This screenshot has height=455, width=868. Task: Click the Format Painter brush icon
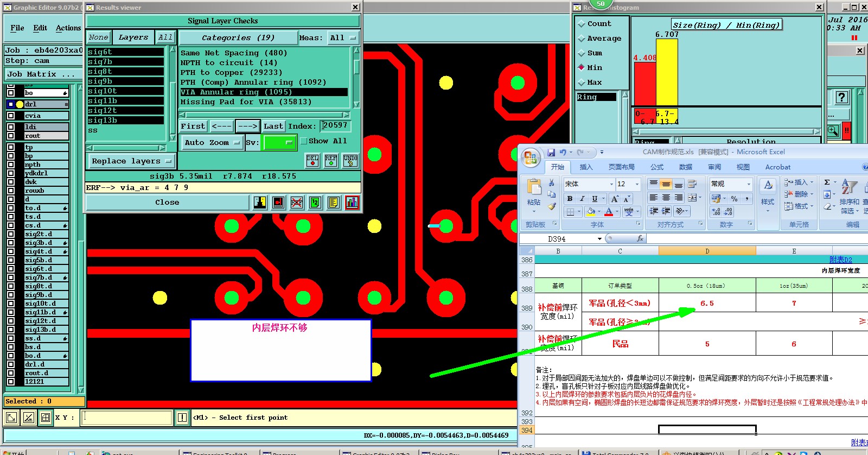coord(552,206)
